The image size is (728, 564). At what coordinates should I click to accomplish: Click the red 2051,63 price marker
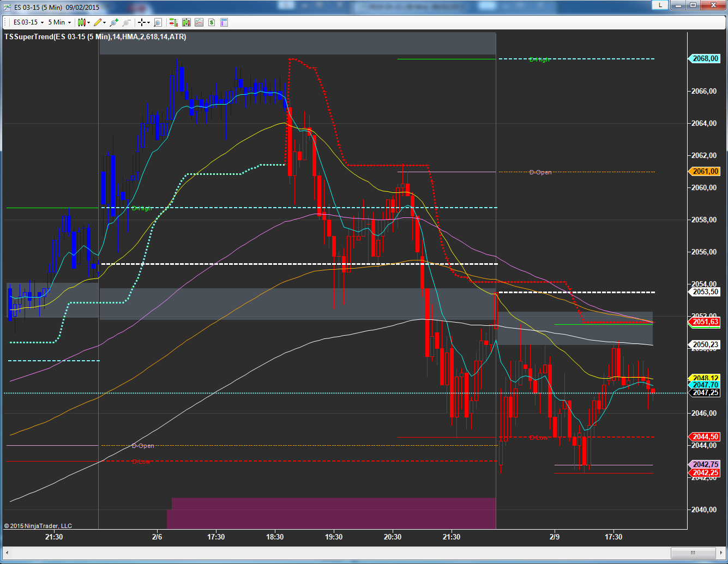point(705,322)
